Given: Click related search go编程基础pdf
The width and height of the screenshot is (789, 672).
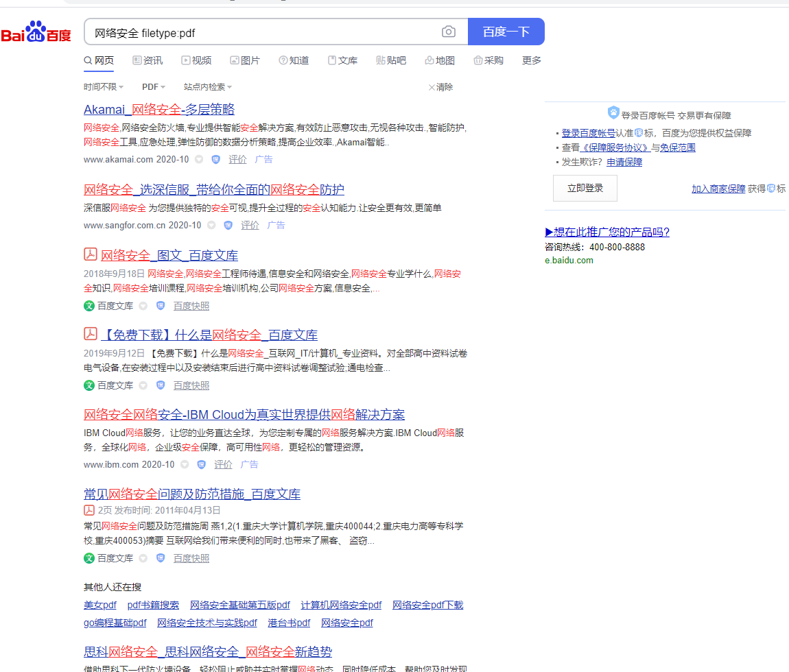Looking at the screenshot, I should (115, 623).
